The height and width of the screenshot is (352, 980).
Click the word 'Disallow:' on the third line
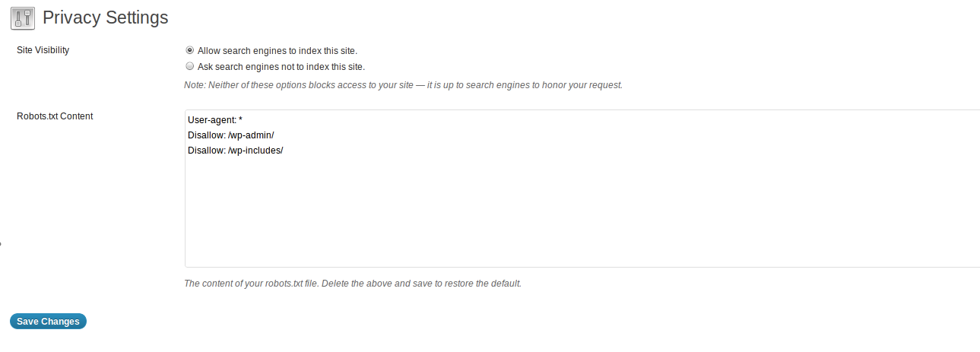tap(206, 151)
